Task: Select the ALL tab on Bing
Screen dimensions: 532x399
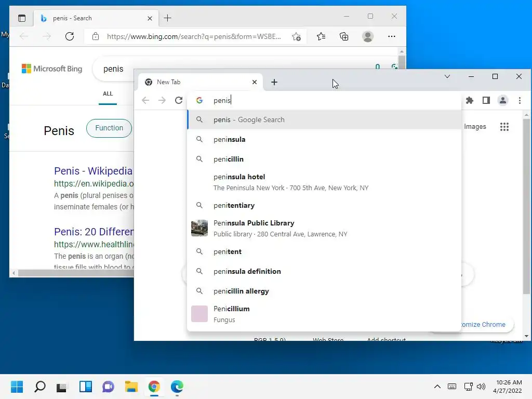Action: 108,94
